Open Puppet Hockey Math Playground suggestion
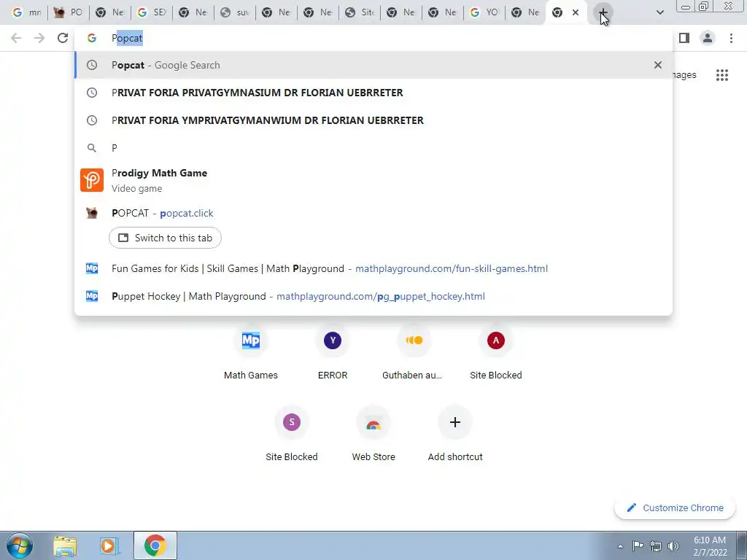Screen dimensions: 747x560 pos(373,296)
